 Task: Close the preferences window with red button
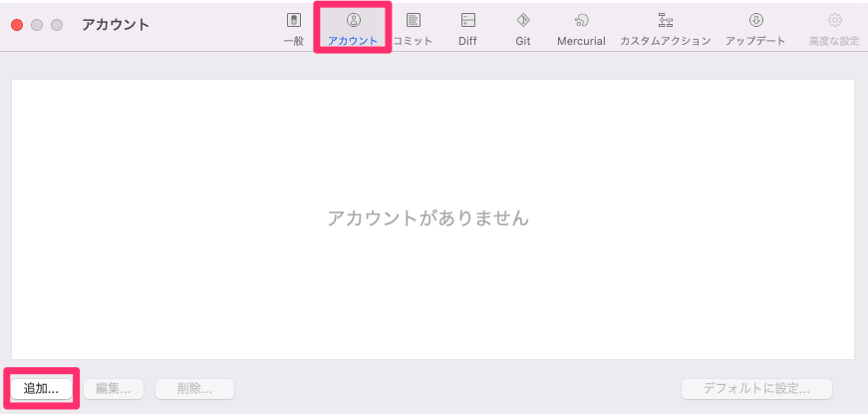pyautogui.click(x=17, y=25)
